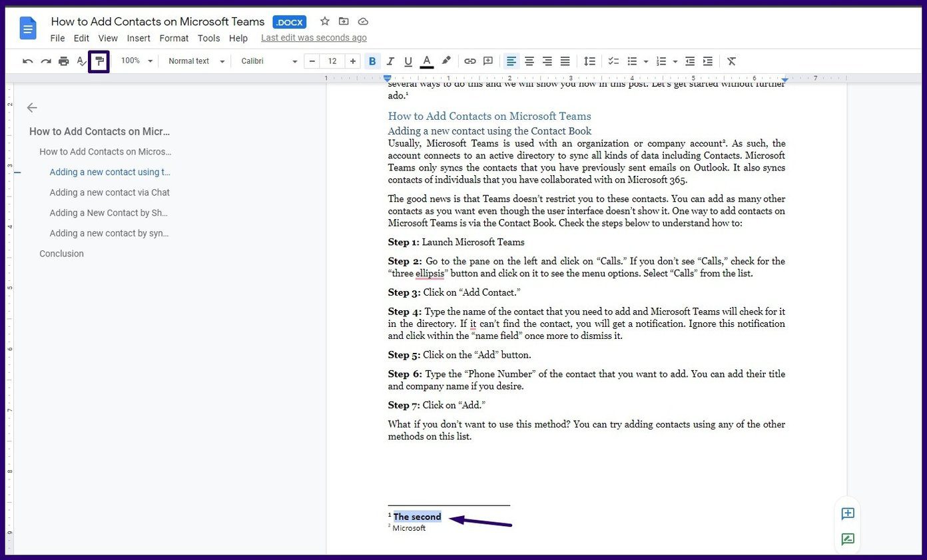927x560 pixels.
Task: Expand bulleted list options arrow
Action: click(646, 61)
